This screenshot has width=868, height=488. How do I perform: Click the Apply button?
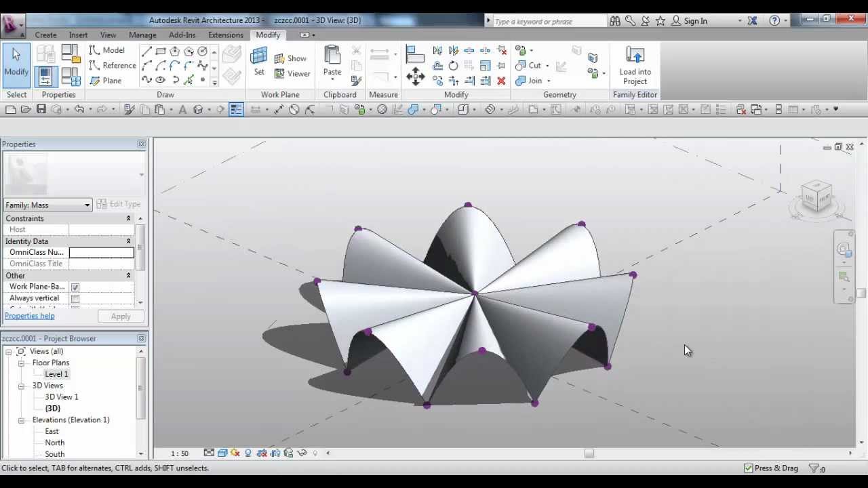[x=121, y=317]
